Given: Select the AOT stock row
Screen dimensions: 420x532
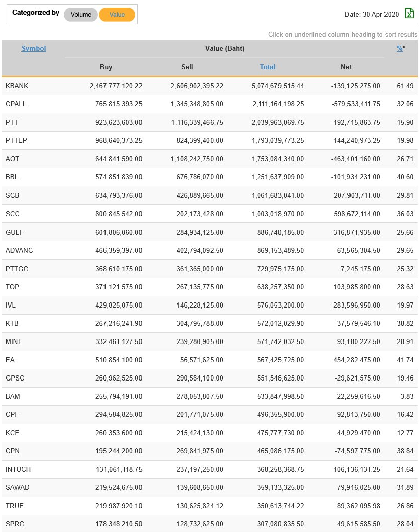Looking at the screenshot, I should coord(12,159).
